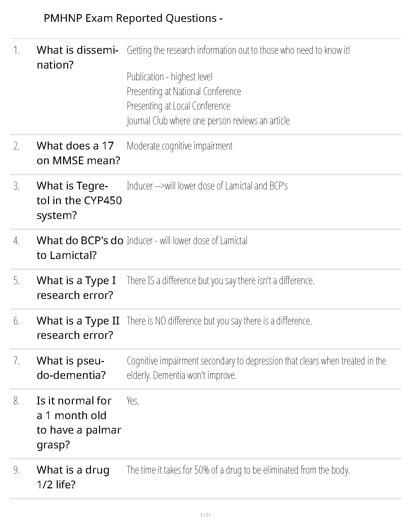The width and height of the screenshot is (411, 532).
Task: Click the PMHNP Exam Reported Questions title
Action: point(133,18)
